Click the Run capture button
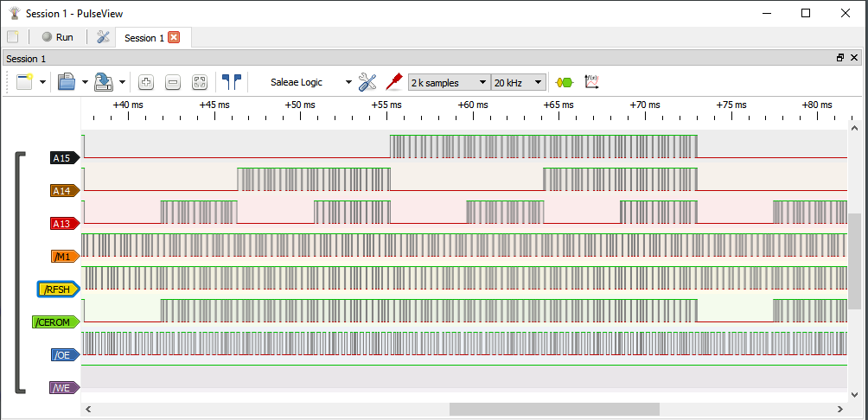Screen dimensions: 868x420 57,37
